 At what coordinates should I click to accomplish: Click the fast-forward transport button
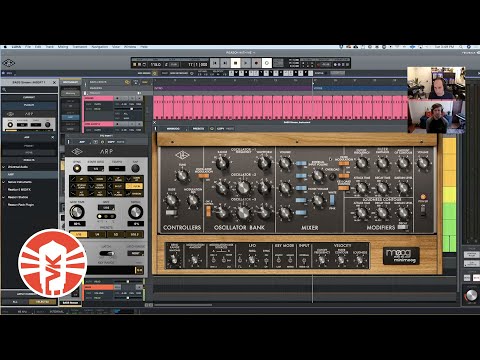pyautogui.click(x=225, y=63)
